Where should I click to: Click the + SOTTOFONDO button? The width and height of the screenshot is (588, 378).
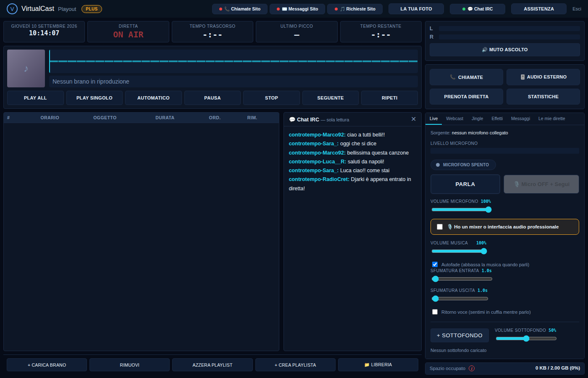click(x=459, y=335)
